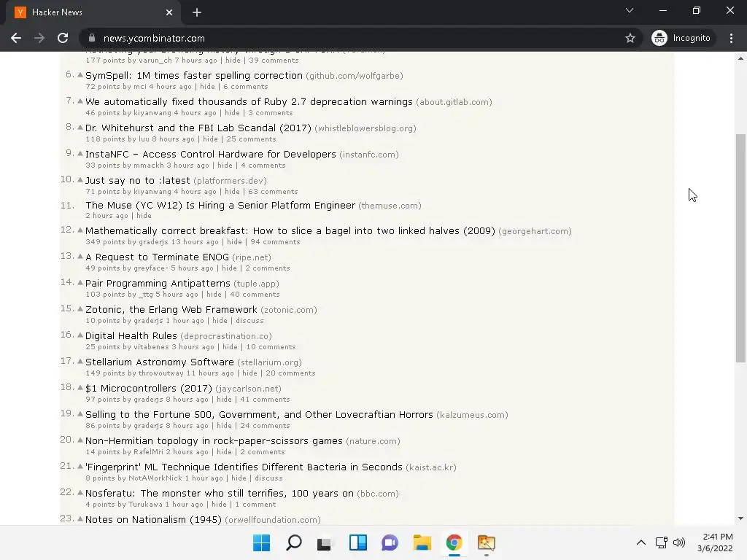This screenshot has width=747, height=560.
Task: Upvote the InstaNFC story
Action: [x=80, y=153]
